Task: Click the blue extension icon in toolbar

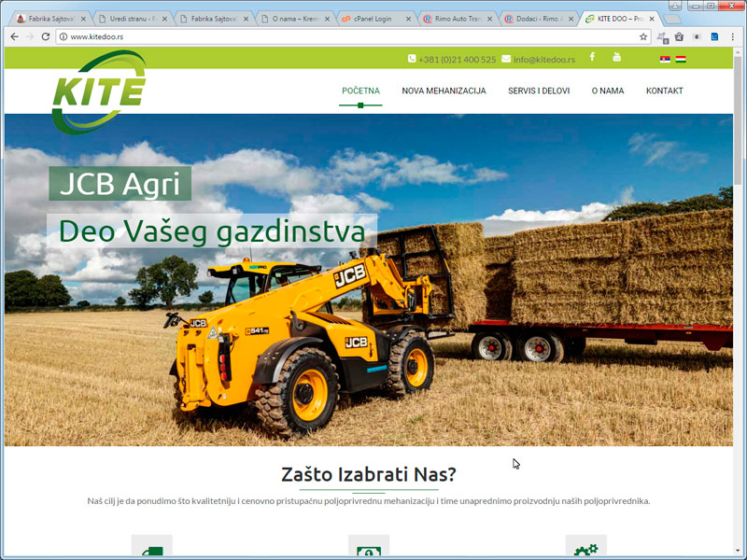Action: [714, 36]
